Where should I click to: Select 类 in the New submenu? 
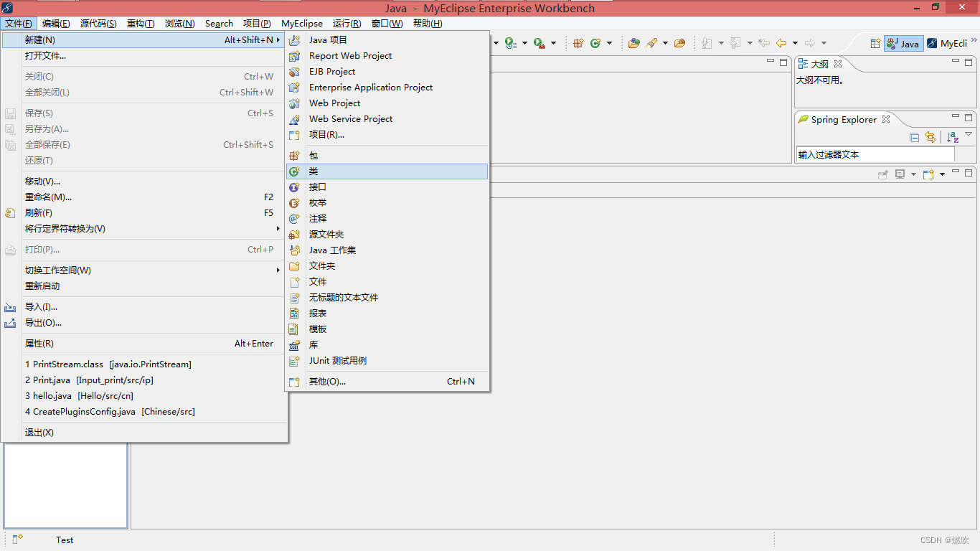[x=387, y=171]
